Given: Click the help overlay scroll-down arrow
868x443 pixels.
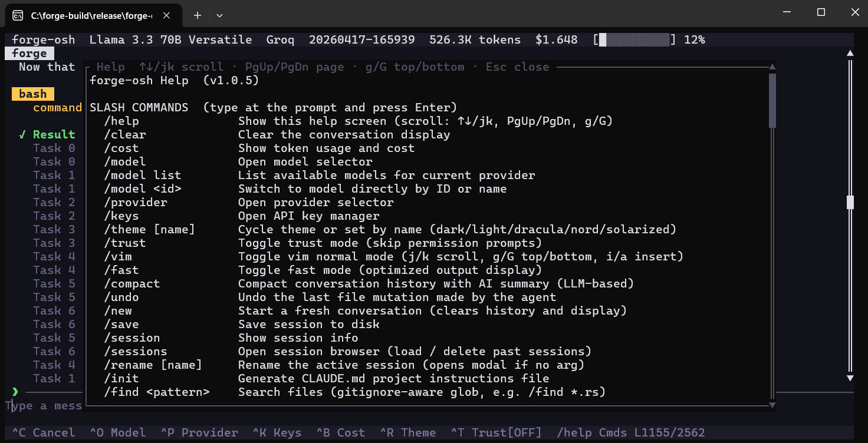Looking at the screenshot, I should [772, 405].
